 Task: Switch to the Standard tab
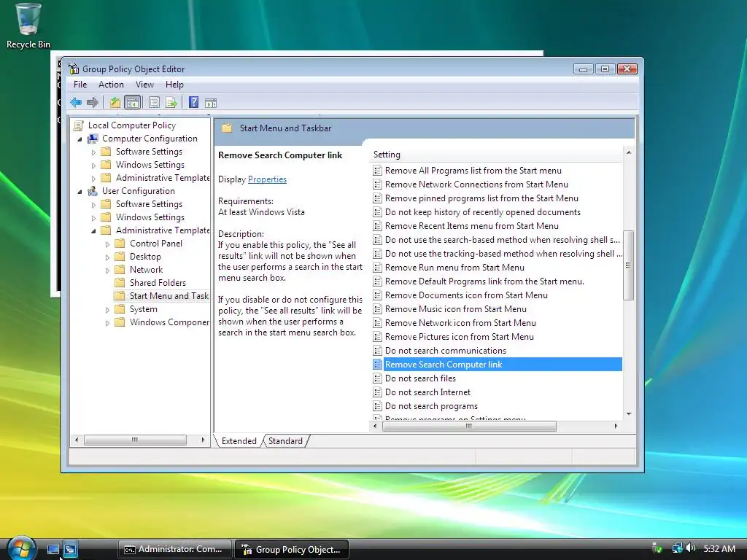click(x=285, y=441)
